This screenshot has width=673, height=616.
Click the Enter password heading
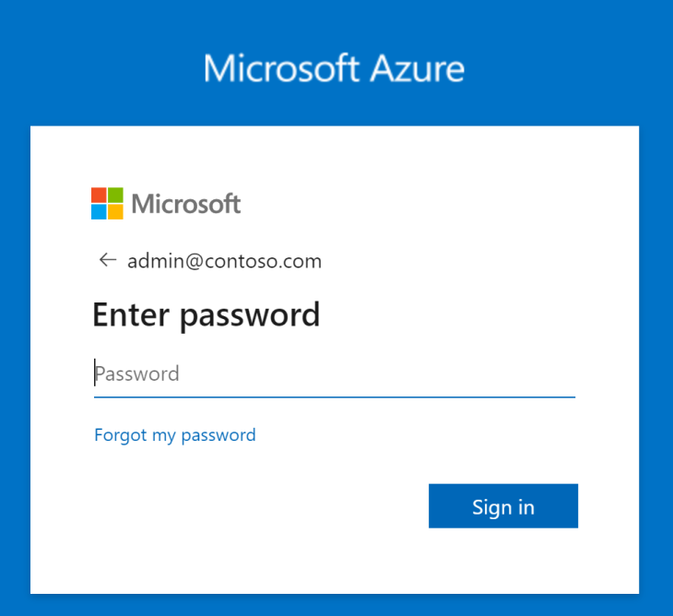(x=207, y=315)
